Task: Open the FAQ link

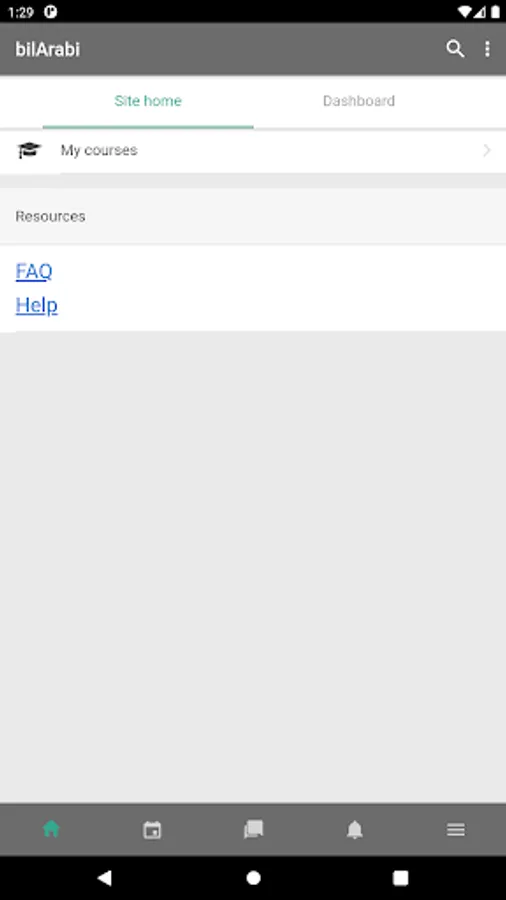Action: tap(34, 271)
